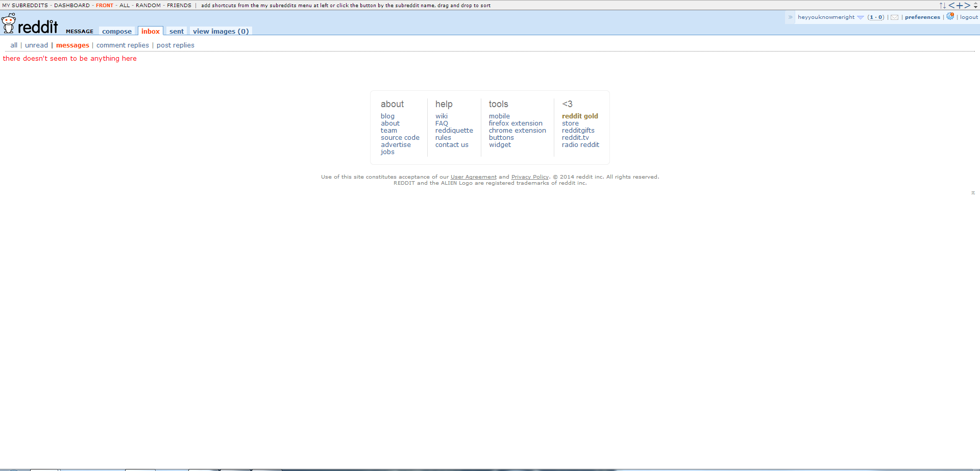Open the jobs link
The height and width of the screenshot is (471, 980).
point(387,152)
